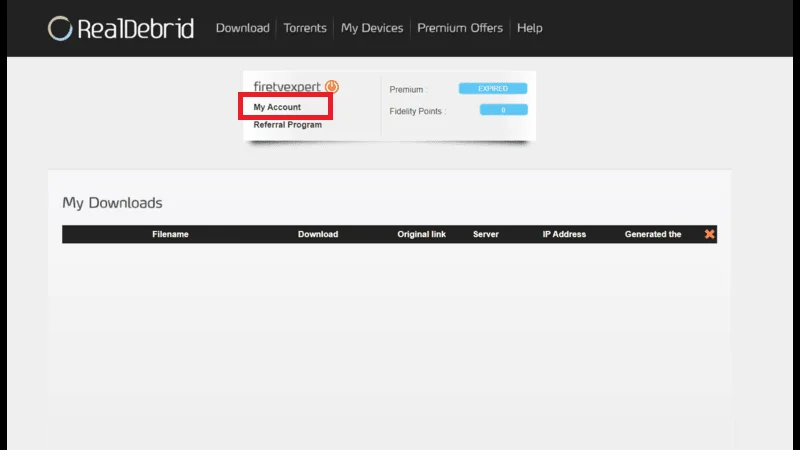Click the Filename column header
The image size is (800, 450).
170,234
